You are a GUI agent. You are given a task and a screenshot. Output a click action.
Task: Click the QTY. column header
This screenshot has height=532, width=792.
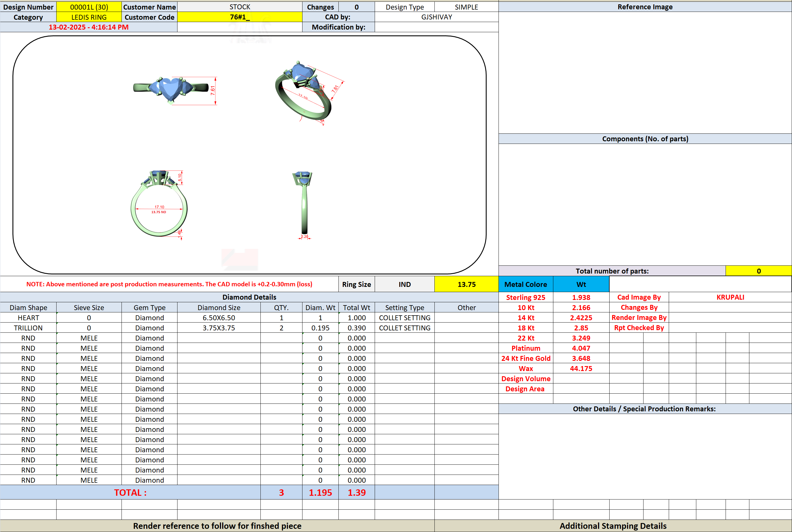281,307
